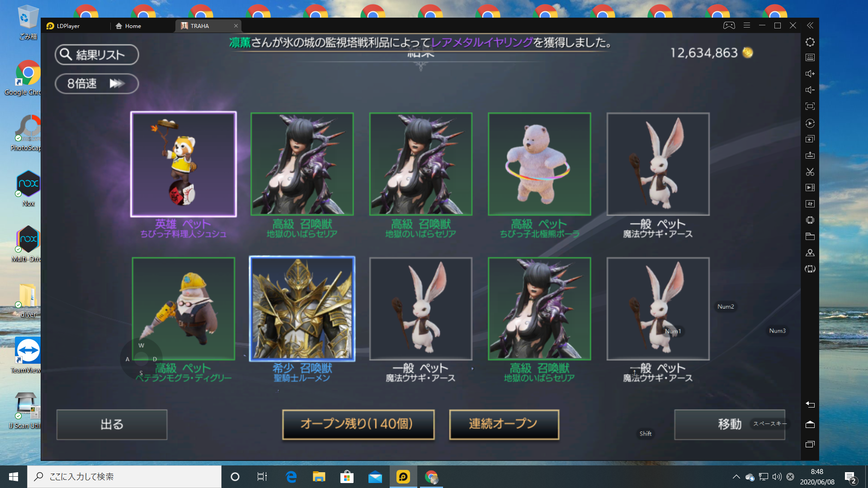Open the diver folder on desktop
Screen dimensions: 868x488
click(28, 300)
